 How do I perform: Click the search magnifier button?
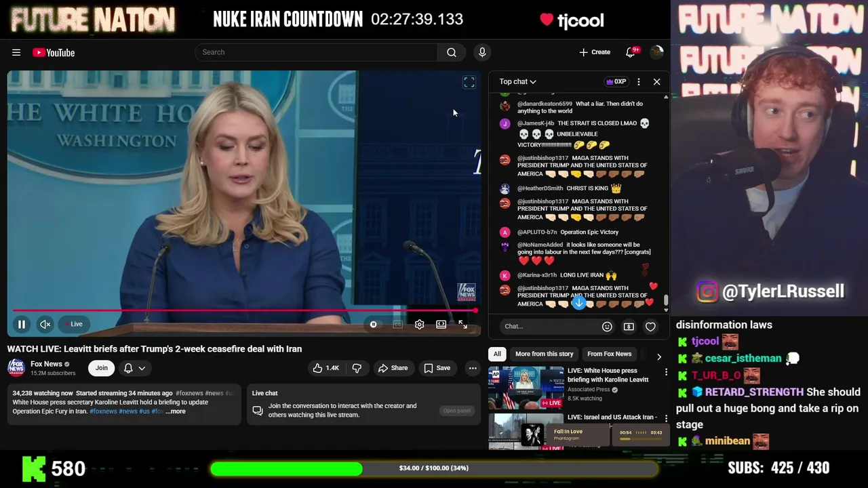[x=452, y=52]
